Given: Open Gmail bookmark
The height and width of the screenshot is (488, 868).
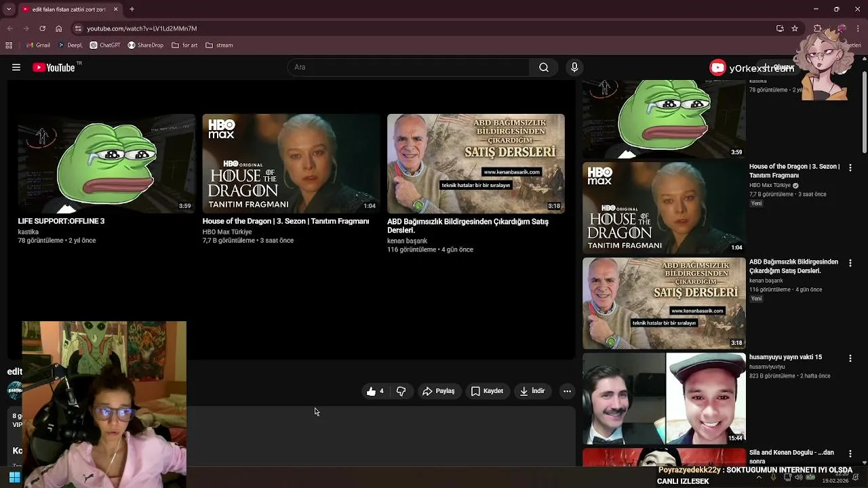Looking at the screenshot, I should 38,45.
